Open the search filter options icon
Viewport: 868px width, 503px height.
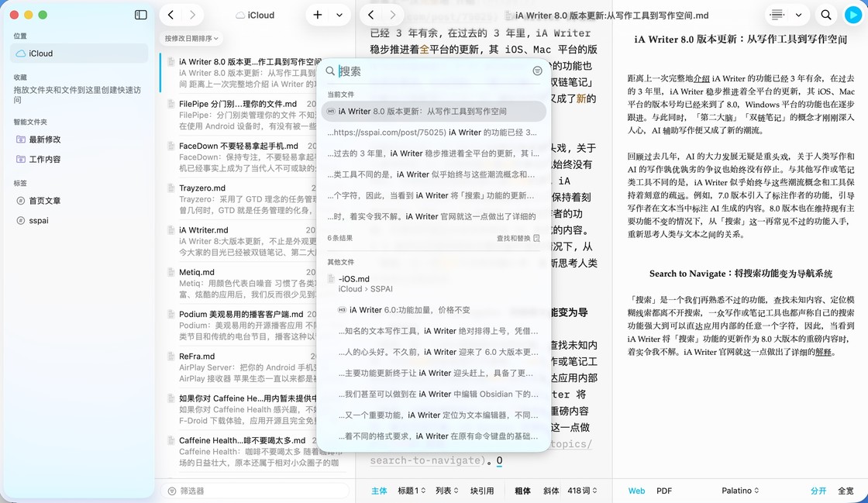[537, 71]
